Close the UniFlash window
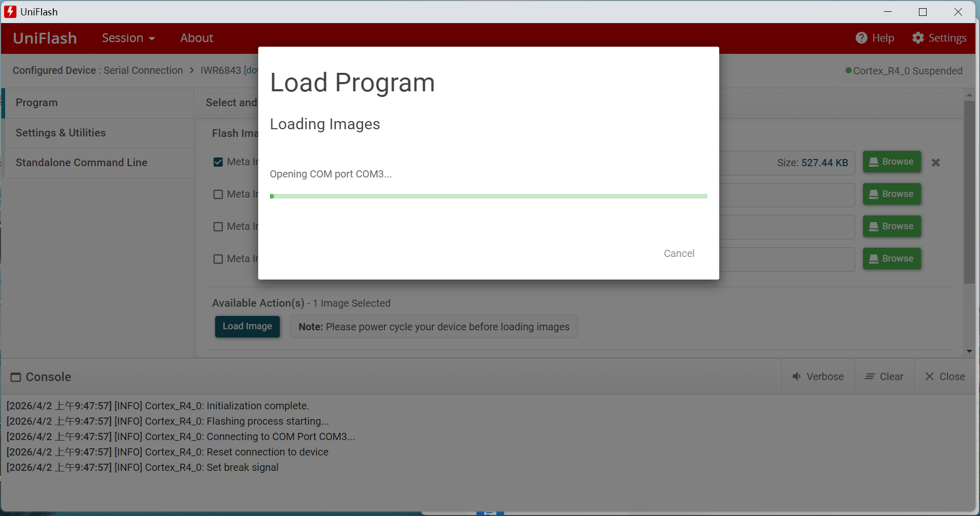 pyautogui.click(x=958, y=12)
